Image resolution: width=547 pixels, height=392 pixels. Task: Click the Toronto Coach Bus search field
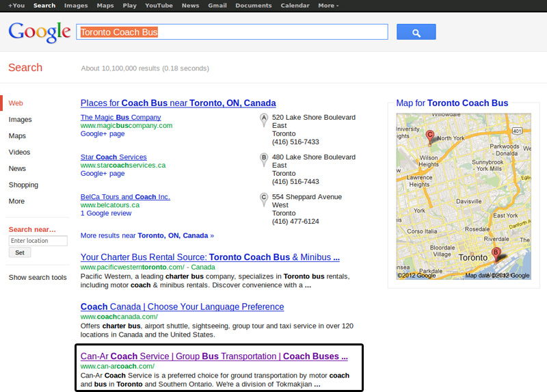click(232, 31)
